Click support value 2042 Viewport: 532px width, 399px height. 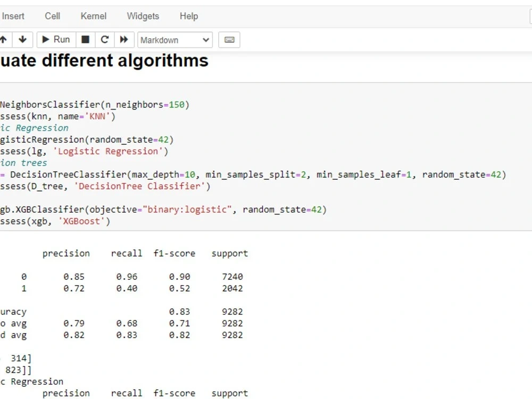tap(232, 288)
